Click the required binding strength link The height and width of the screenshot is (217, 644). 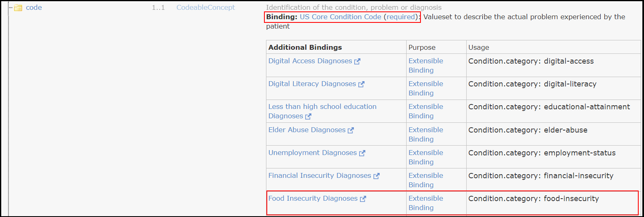pos(400,17)
